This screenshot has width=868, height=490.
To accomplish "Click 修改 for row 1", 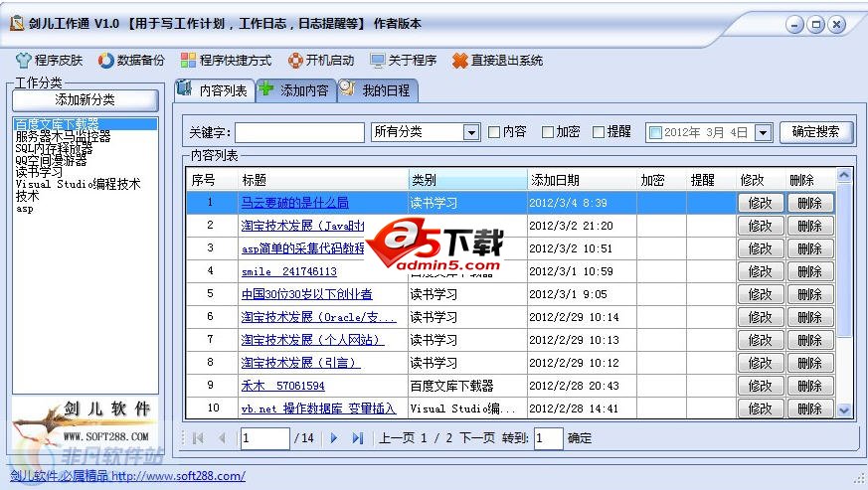I will click(x=761, y=203).
